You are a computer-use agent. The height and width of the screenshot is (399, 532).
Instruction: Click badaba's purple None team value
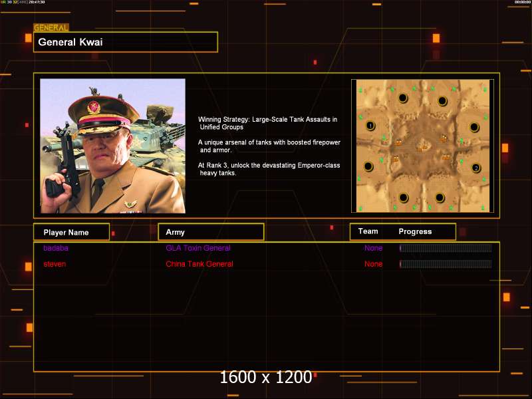point(373,248)
